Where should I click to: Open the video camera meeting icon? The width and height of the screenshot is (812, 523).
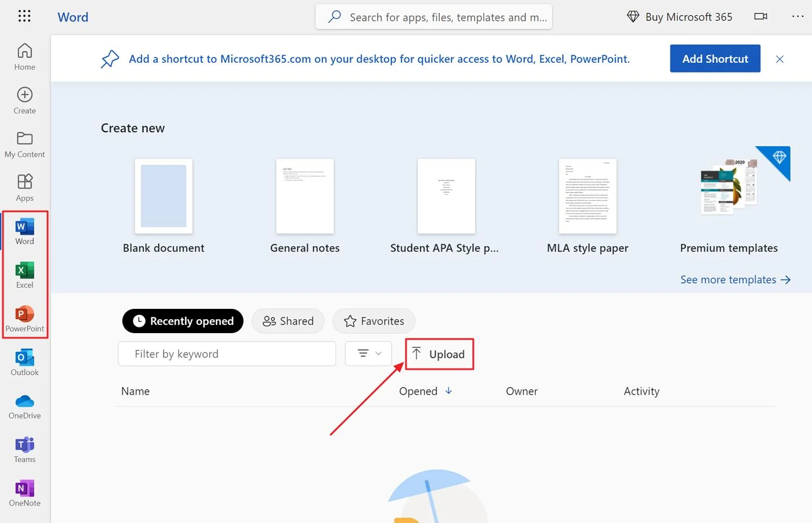tap(760, 16)
